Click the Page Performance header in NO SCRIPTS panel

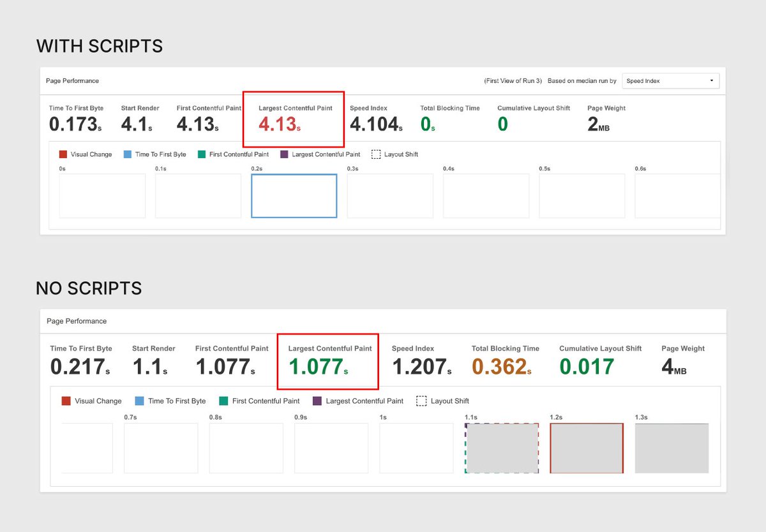point(76,321)
